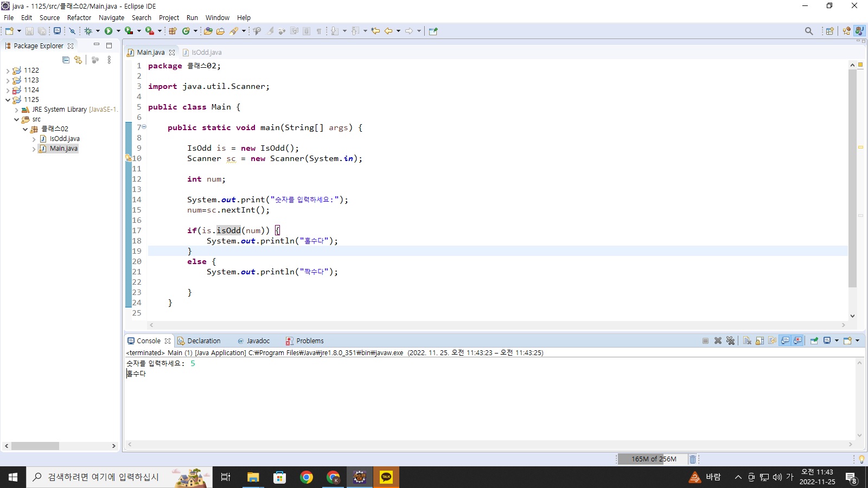This screenshot has width=868, height=488.
Task: Click the Package Explorer horizontal scrollbar thumb
Action: click(x=35, y=446)
